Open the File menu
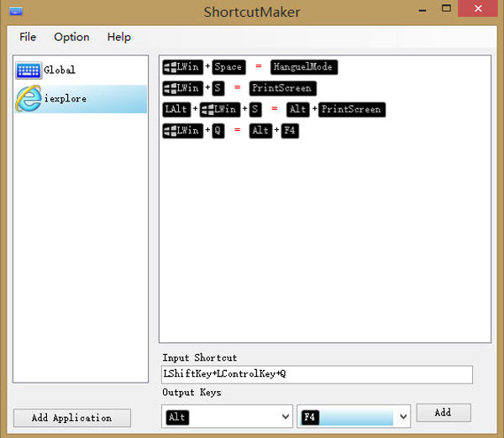Screen dimensions: 504x438 (x=28, y=37)
